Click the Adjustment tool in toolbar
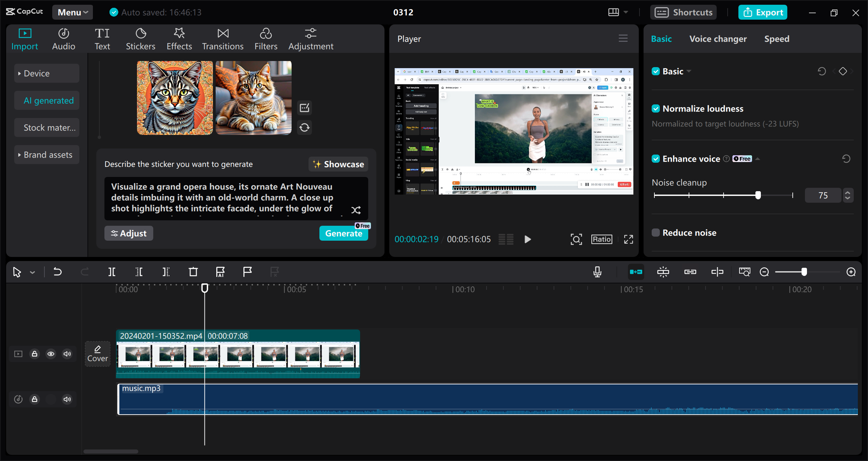Screen dimensions: 868x461 [310, 38]
